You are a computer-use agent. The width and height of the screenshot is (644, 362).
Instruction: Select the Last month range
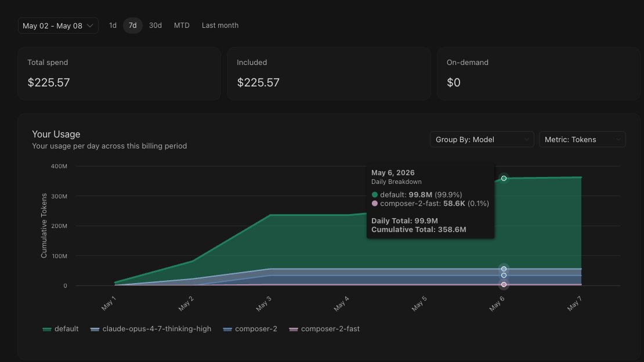point(220,26)
